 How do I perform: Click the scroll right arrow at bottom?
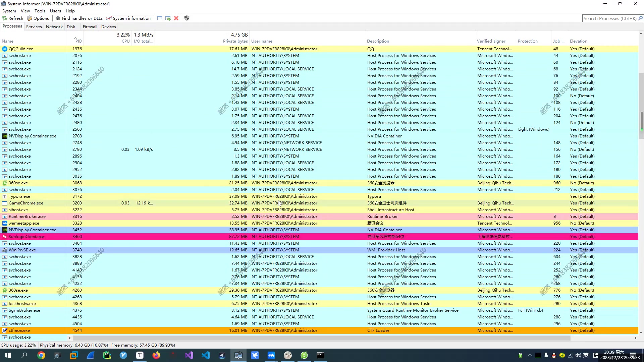635,338
